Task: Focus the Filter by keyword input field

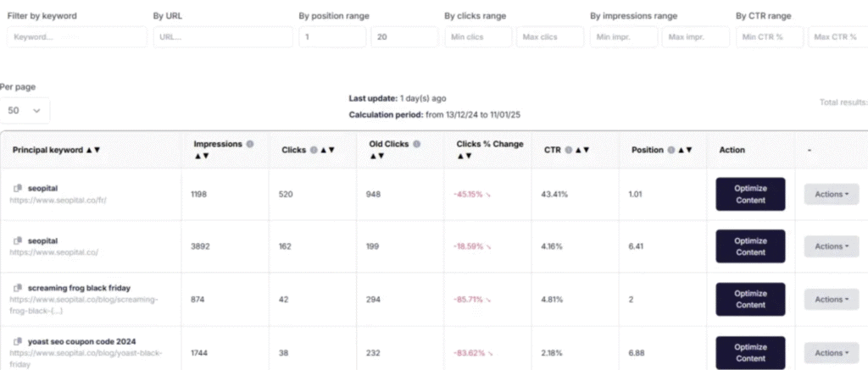Action: (x=77, y=37)
